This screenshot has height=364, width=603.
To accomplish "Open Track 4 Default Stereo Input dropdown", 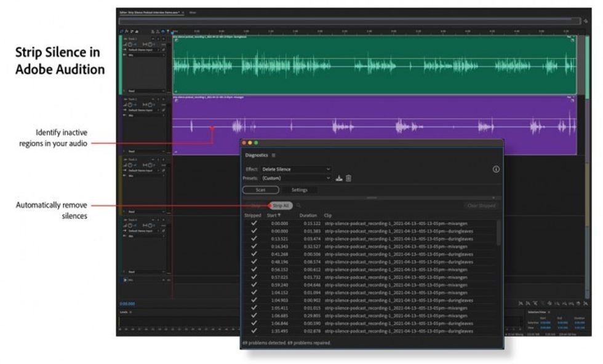I will pos(144,231).
